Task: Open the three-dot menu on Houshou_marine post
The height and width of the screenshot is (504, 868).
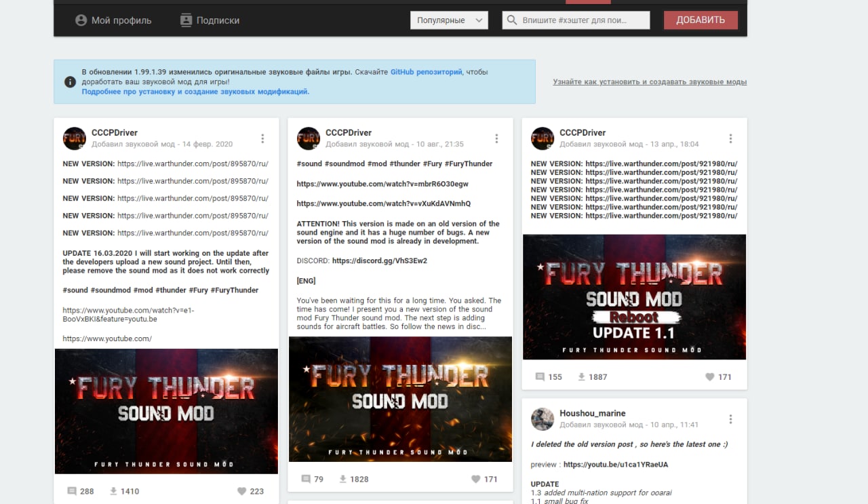Action: click(x=730, y=419)
